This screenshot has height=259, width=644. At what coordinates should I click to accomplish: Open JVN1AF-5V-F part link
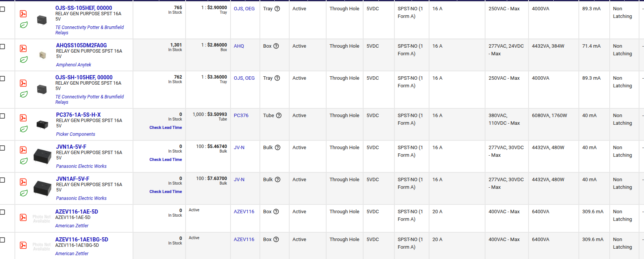72,179
